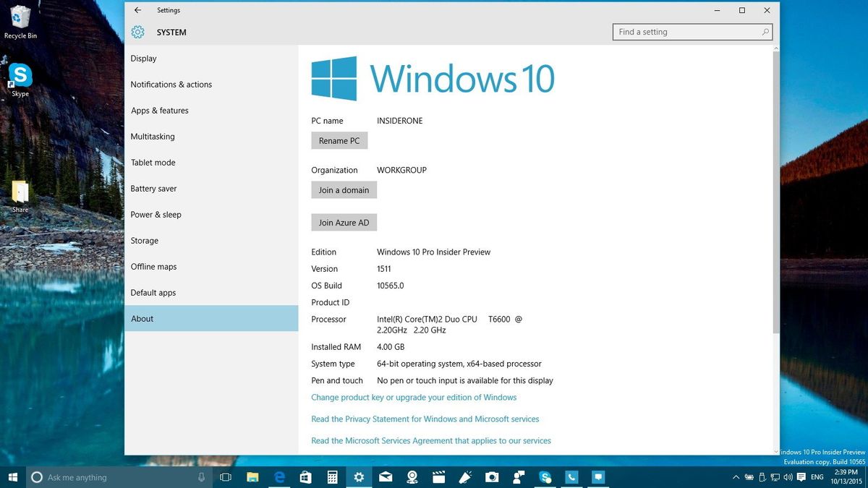
Task: Click the Rename PC button
Action: 339,140
